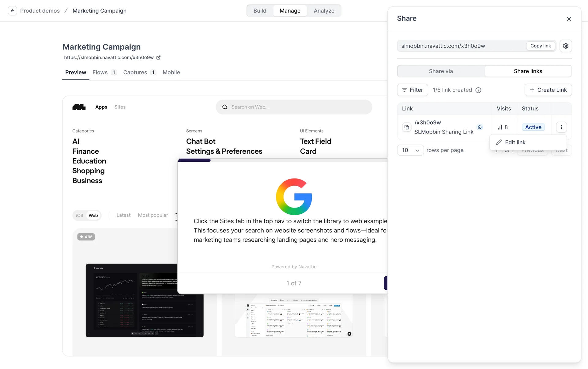This screenshot has height=369, width=588.
Task: Open external link icon beside campaign URL
Action: coord(158,58)
